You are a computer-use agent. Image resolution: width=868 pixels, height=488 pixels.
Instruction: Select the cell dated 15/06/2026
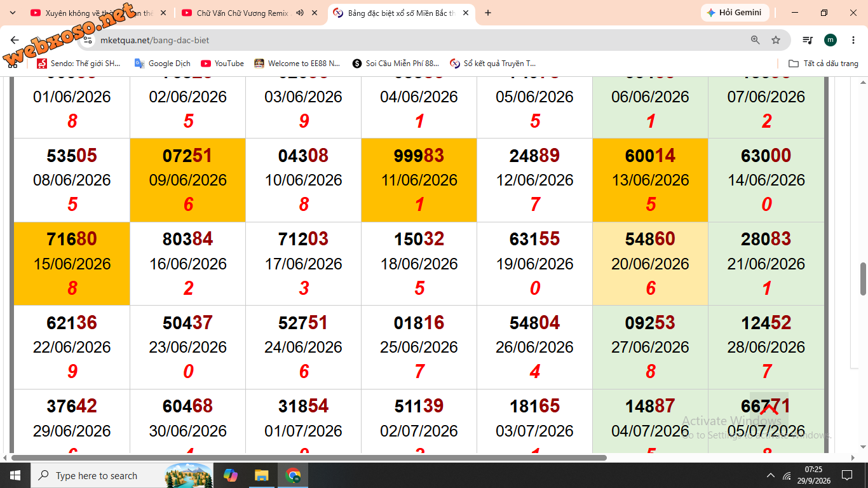click(x=72, y=264)
